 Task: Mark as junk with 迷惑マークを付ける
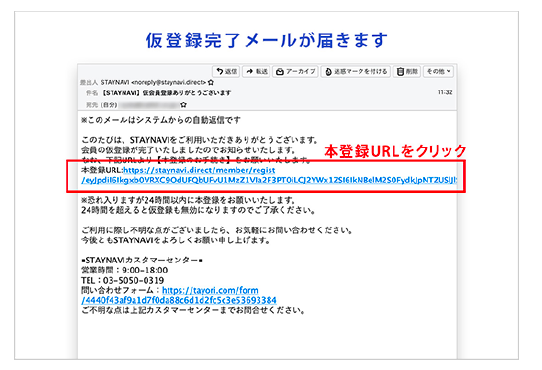click(356, 72)
